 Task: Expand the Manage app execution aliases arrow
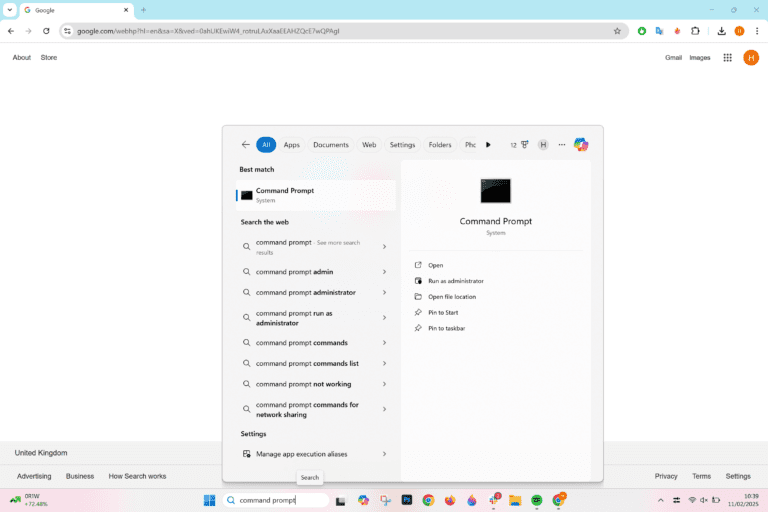coord(384,454)
